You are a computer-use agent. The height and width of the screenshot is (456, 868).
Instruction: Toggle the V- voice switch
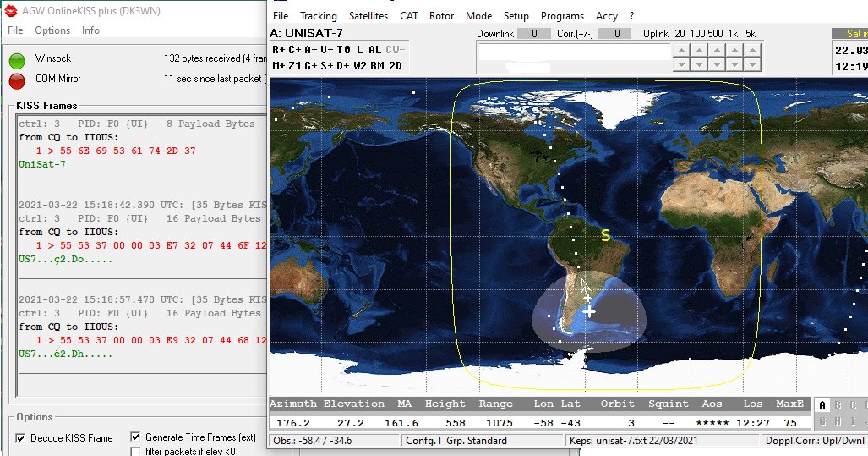click(x=327, y=50)
